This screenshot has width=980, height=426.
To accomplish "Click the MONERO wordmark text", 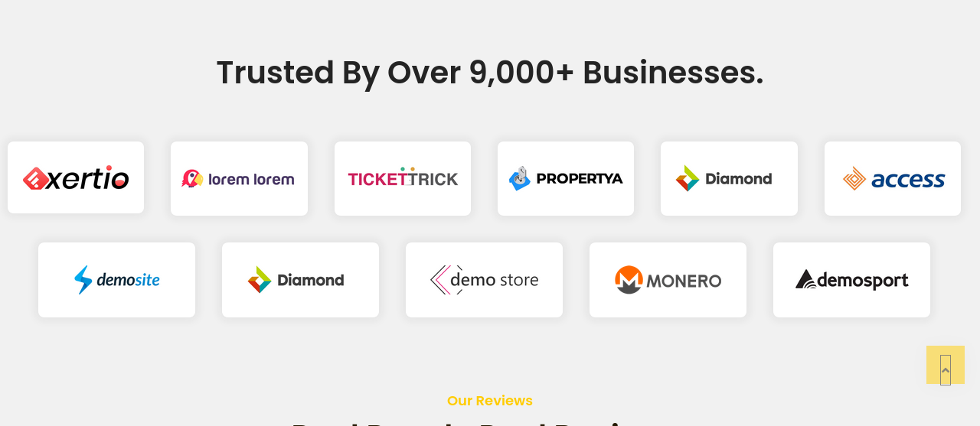I will (684, 281).
